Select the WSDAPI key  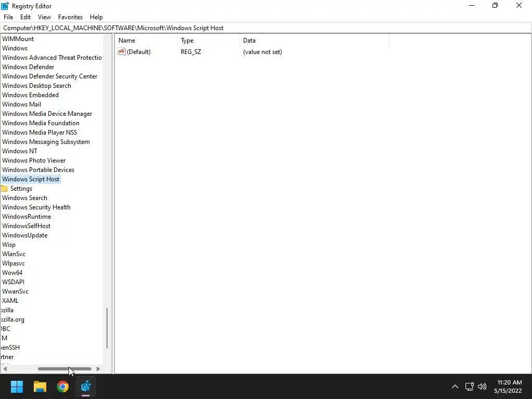point(13,282)
